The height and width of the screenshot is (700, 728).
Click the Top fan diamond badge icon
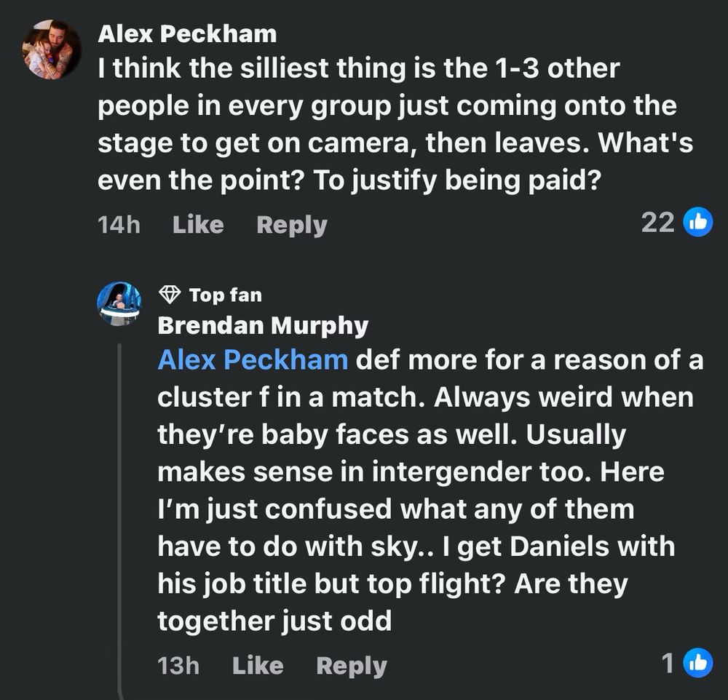coord(169,295)
